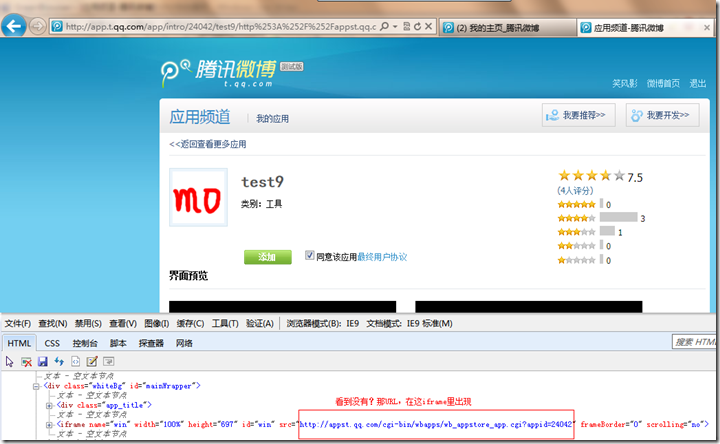Open the 图像(I) menu
This screenshot has width=720, height=444.
pyautogui.click(x=157, y=324)
